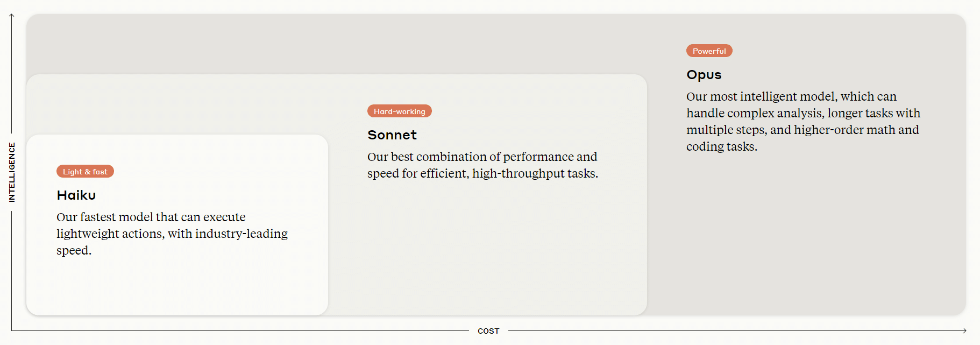Viewport: 980px width, 345px height.
Task: Click the 'Hard-working' orange badge
Action: (399, 111)
